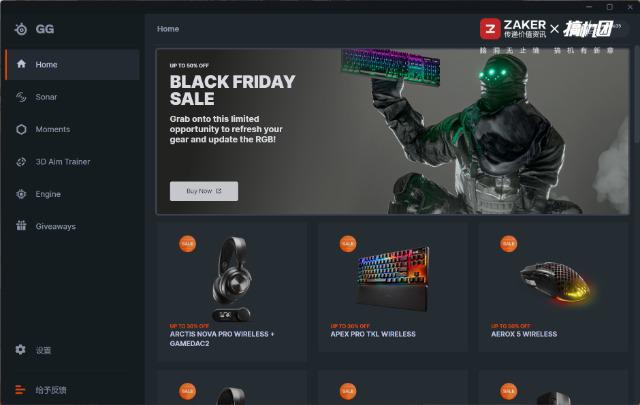Click the Buy Now button
The height and width of the screenshot is (405, 640).
pyautogui.click(x=204, y=191)
